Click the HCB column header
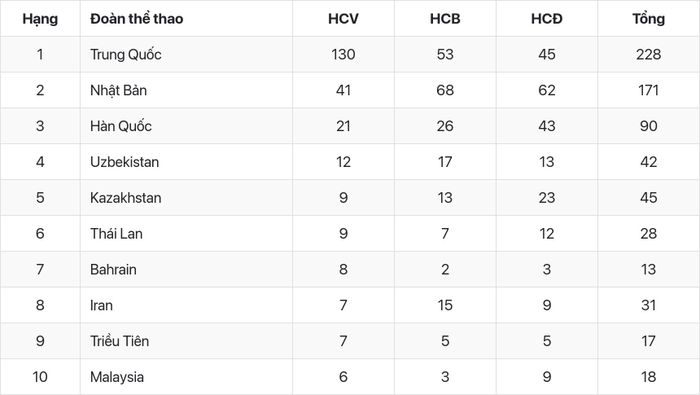Viewport: 700px width, 395px height. 445,19
